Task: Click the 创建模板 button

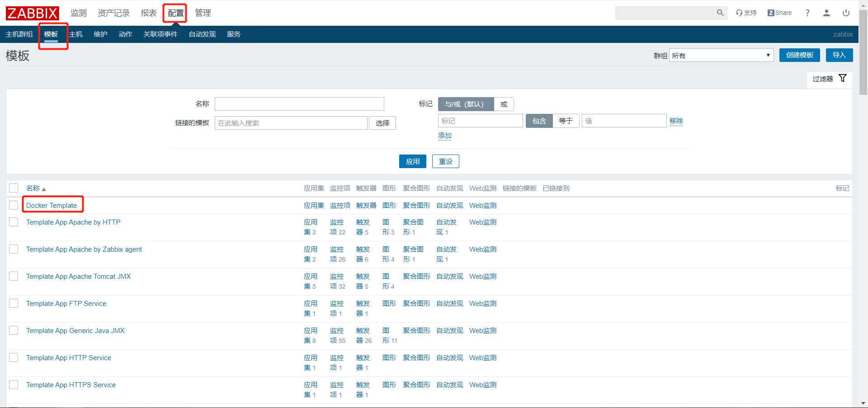Action: [799, 55]
